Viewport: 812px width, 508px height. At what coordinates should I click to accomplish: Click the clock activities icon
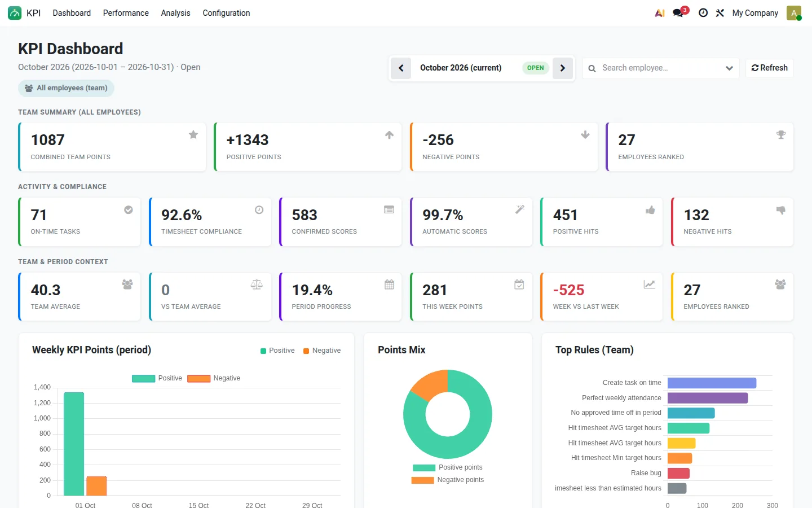tap(703, 13)
